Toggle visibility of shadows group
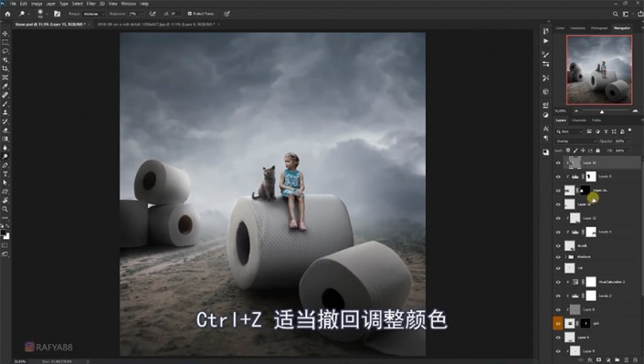The image size is (644, 364). [x=558, y=257]
